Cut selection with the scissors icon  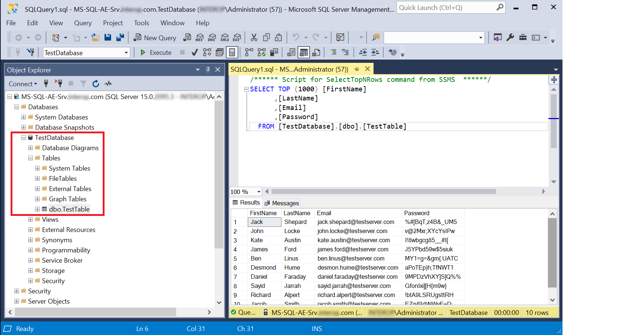(x=254, y=37)
